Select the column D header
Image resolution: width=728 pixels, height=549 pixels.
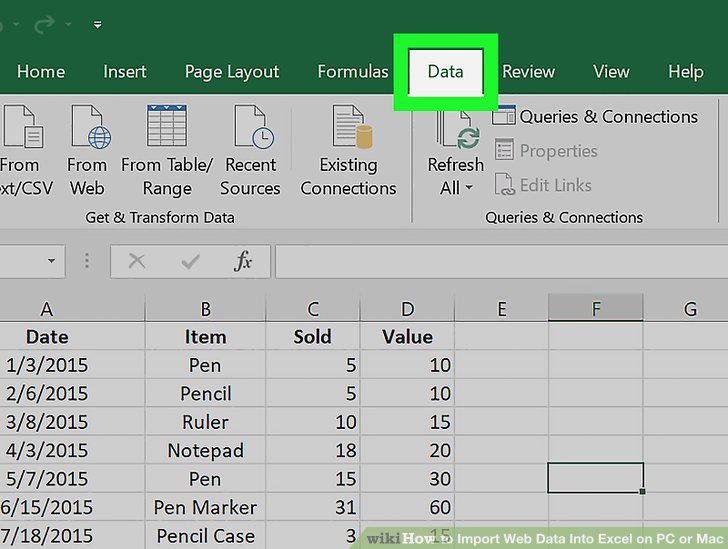(x=408, y=308)
